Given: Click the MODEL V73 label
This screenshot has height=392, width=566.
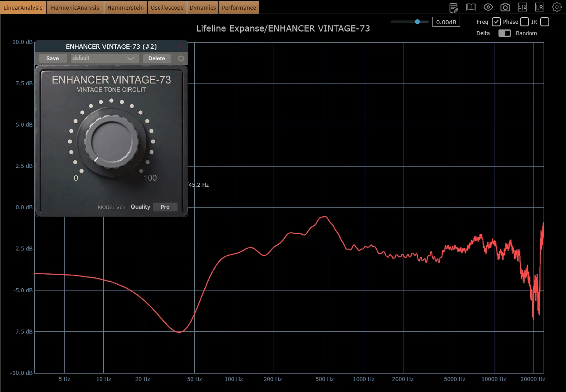Looking at the screenshot, I should [x=111, y=207].
